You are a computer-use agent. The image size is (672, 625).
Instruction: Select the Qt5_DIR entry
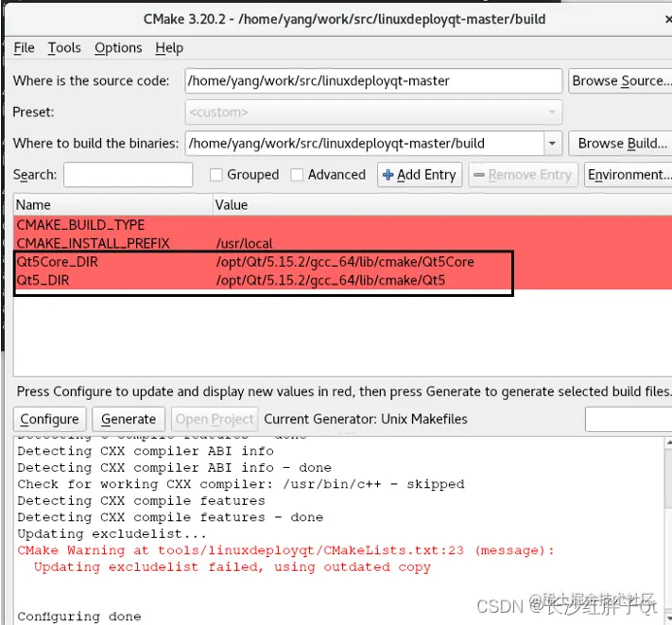click(43, 280)
